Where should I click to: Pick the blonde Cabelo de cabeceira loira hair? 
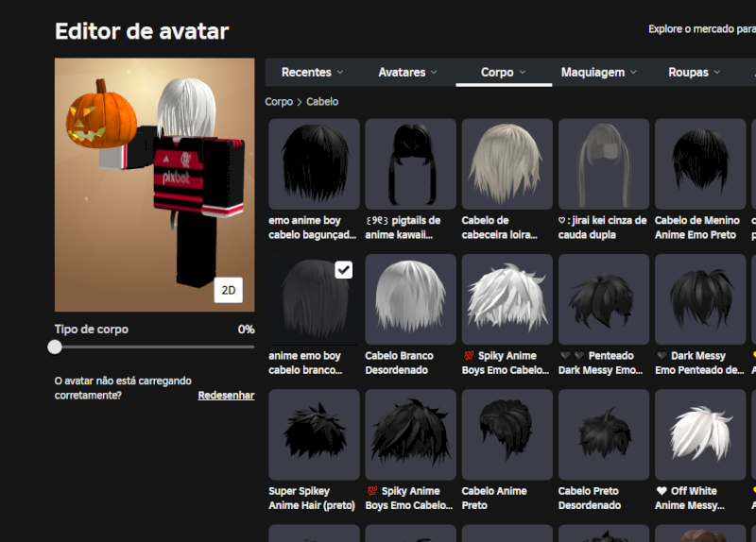pyautogui.click(x=507, y=163)
